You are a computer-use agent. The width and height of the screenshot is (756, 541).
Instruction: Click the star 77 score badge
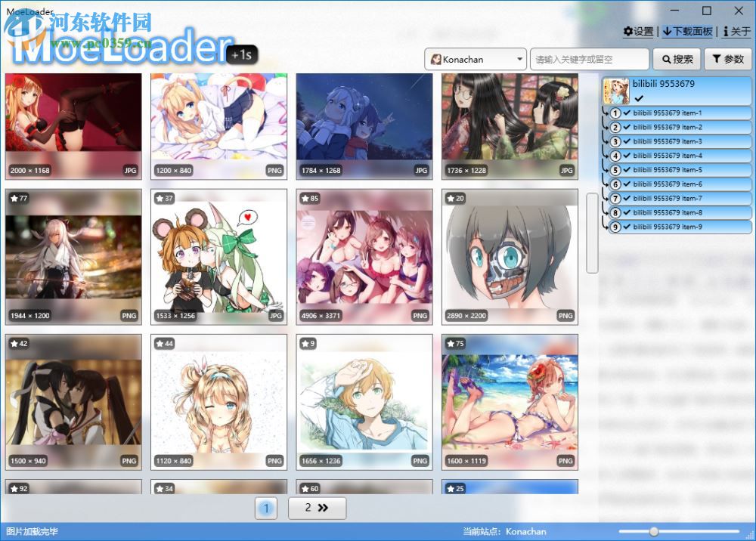click(x=20, y=198)
